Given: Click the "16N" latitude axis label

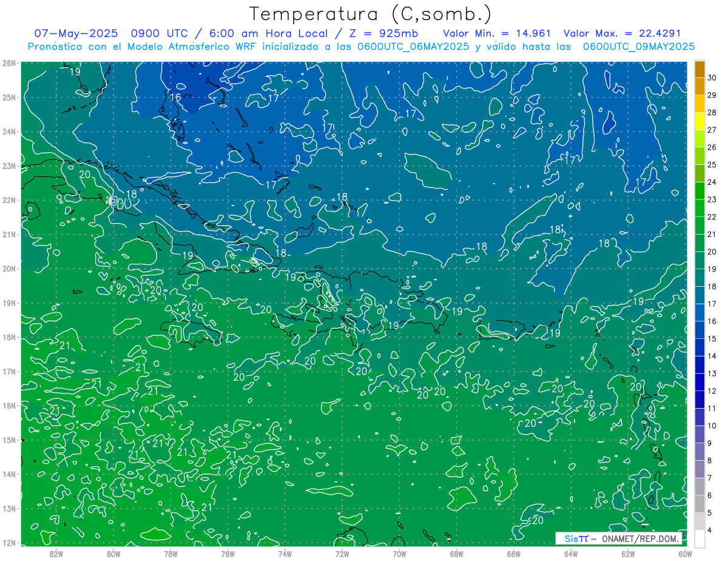Looking at the screenshot, I should [x=9, y=406].
